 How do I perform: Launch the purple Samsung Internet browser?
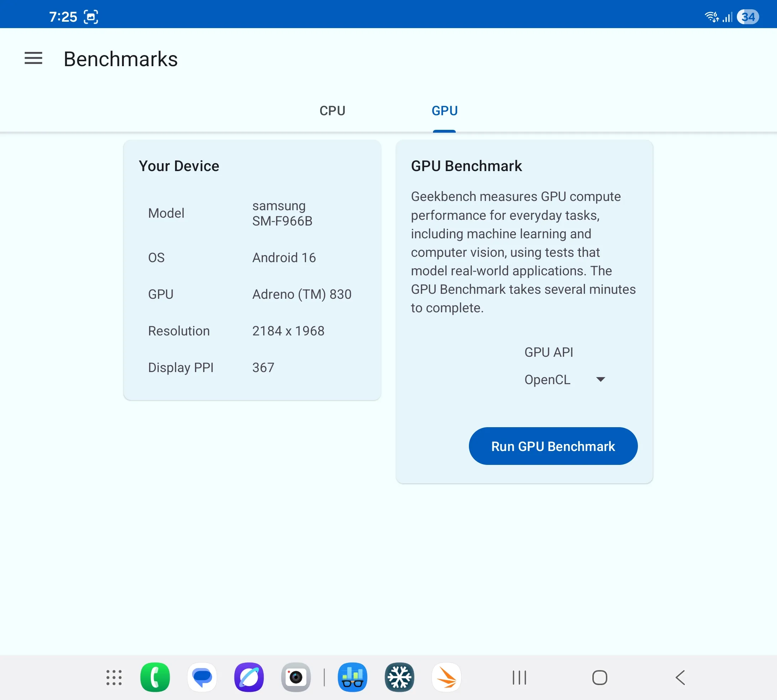249,677
